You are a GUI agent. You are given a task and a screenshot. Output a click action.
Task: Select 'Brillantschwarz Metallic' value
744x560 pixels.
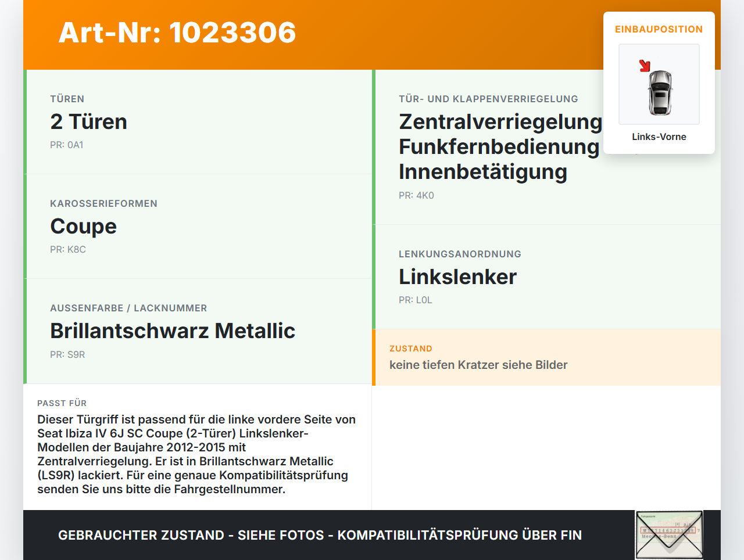tap(173, 331)
